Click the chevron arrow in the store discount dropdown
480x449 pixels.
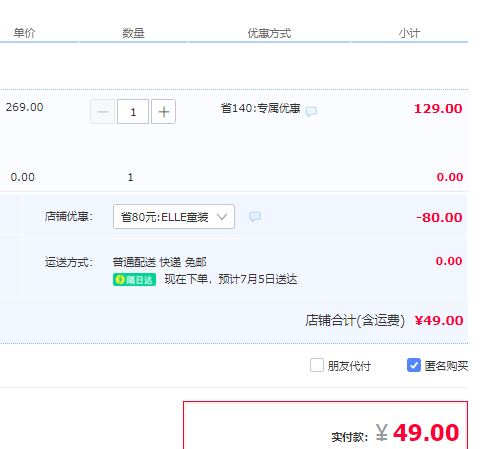tap(222, 217)
